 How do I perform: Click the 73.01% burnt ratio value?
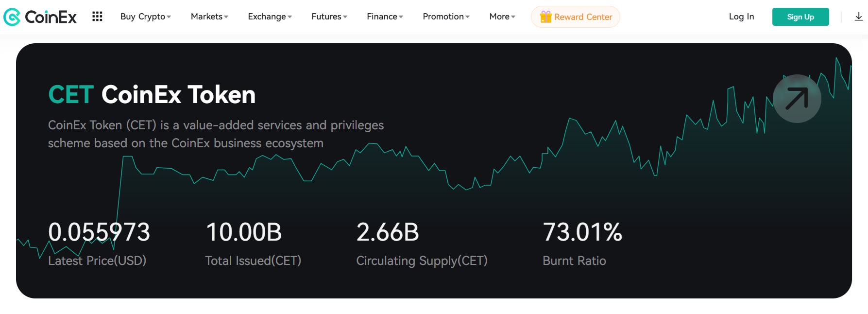(x=582, y=232)
